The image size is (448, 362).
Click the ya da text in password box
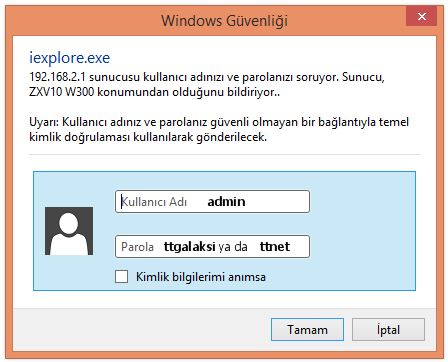(233, 247)
